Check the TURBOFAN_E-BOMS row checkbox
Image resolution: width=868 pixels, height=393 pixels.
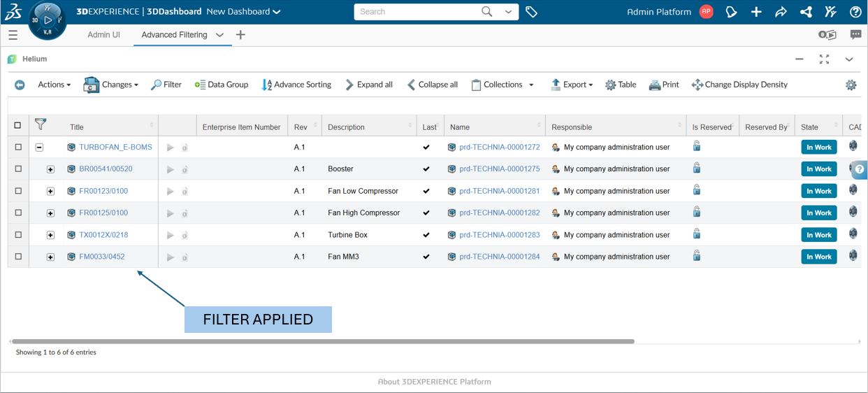(18, 147)
